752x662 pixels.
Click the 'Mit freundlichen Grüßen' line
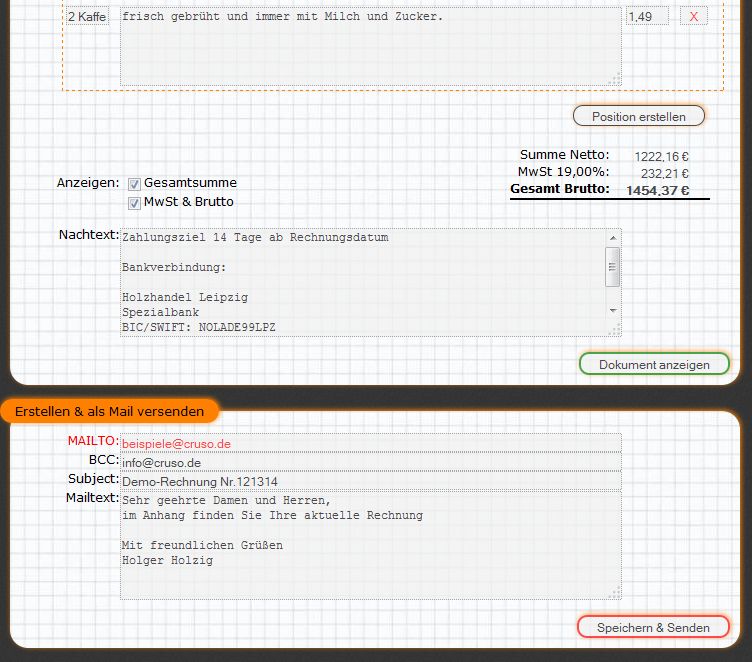coord(202,545)
